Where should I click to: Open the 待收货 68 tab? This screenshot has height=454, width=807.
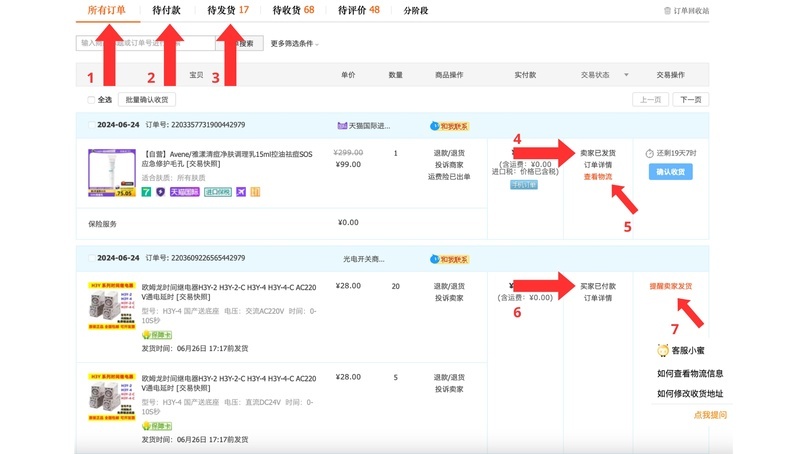293,10
